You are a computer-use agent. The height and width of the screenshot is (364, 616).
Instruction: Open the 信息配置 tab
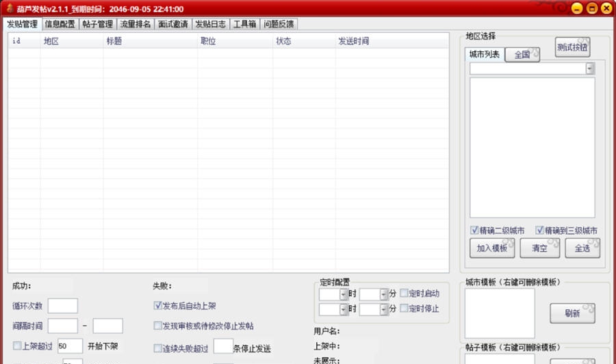click(60, 24)
